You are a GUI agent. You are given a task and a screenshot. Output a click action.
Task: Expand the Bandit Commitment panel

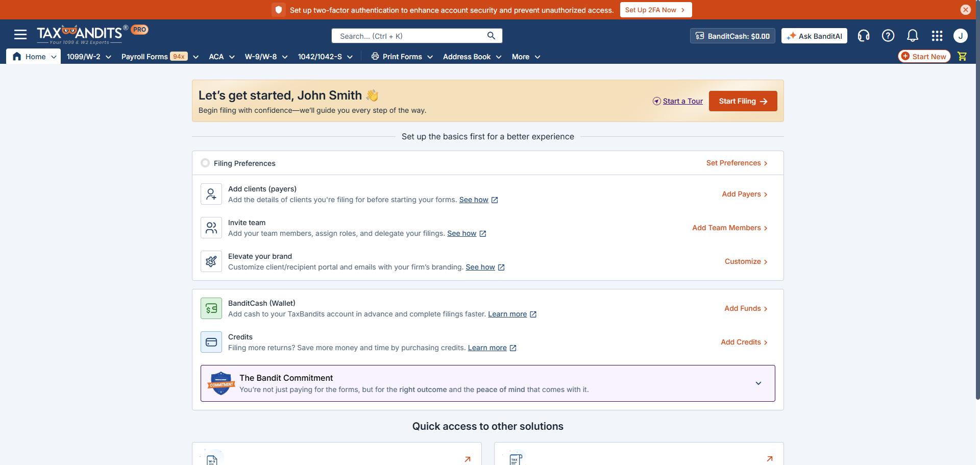(758, 383)
